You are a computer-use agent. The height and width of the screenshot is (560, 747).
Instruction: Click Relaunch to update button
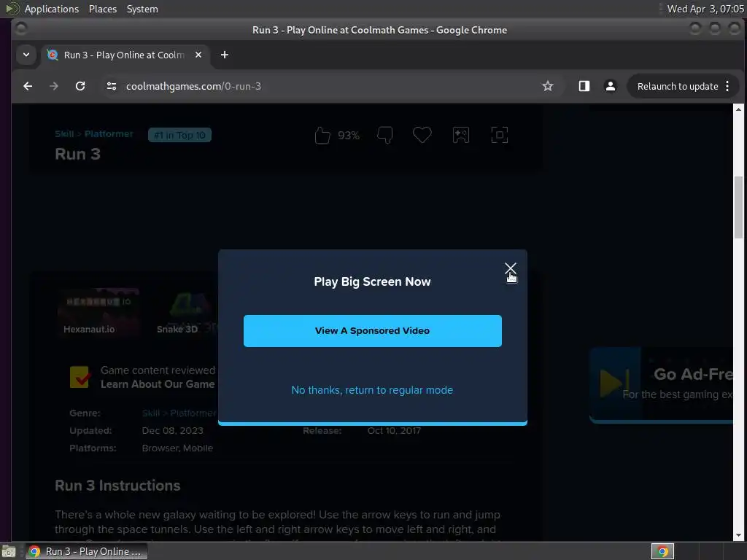pos(678,86)
